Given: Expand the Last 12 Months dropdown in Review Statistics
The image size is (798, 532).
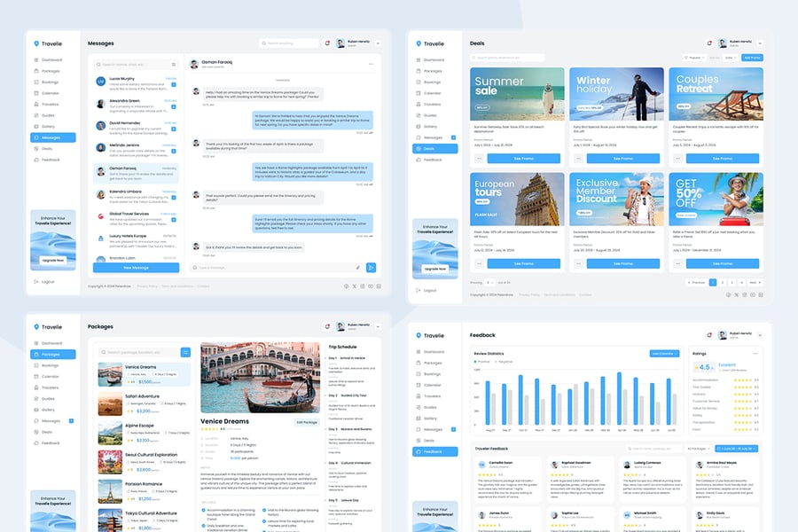Looking at the screenshot, I should click(x=664, y=353).
